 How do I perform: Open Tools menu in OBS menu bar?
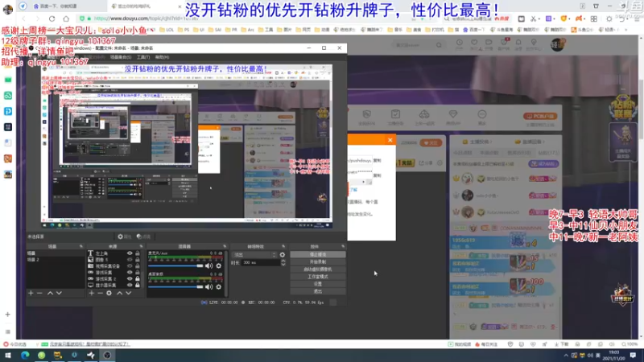(143, 57)
